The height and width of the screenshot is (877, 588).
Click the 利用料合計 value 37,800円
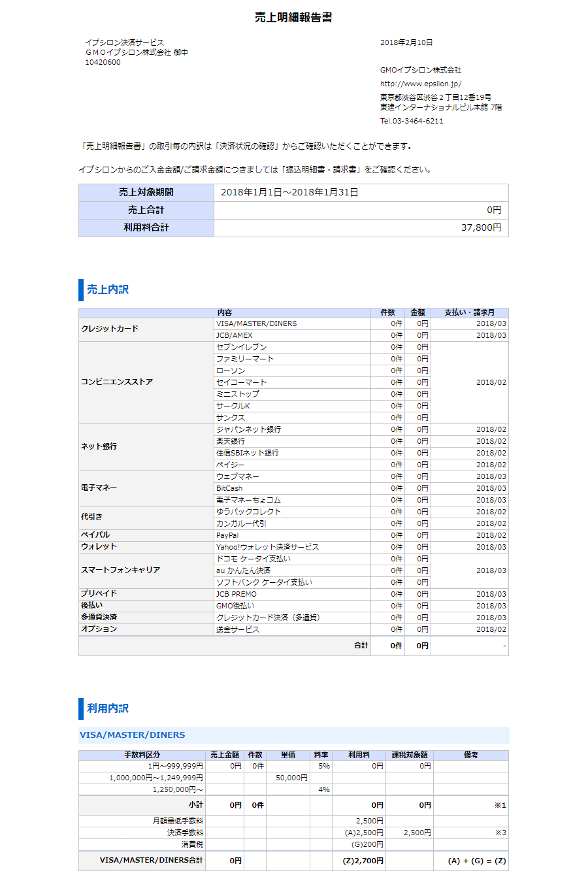(482, 228)
